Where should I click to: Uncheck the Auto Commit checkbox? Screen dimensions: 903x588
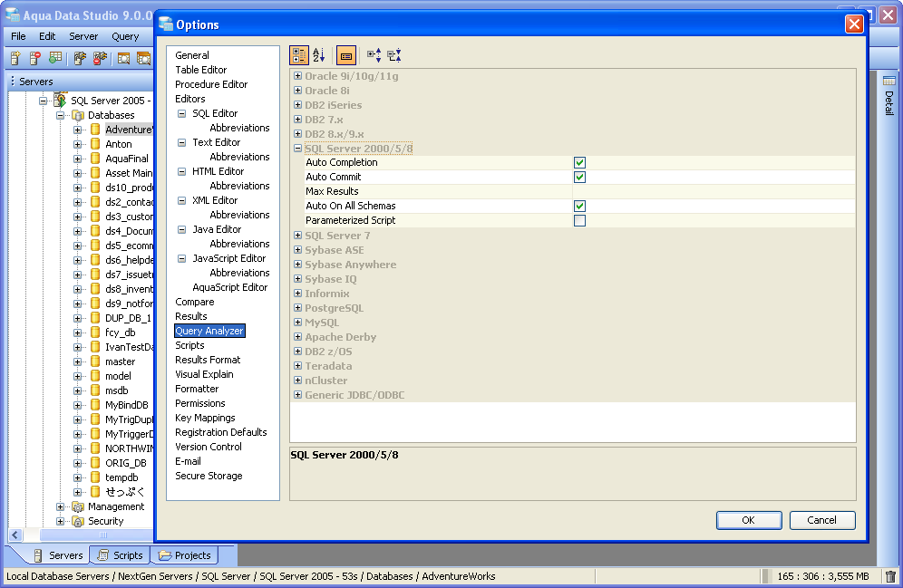(x=580, y=178)
